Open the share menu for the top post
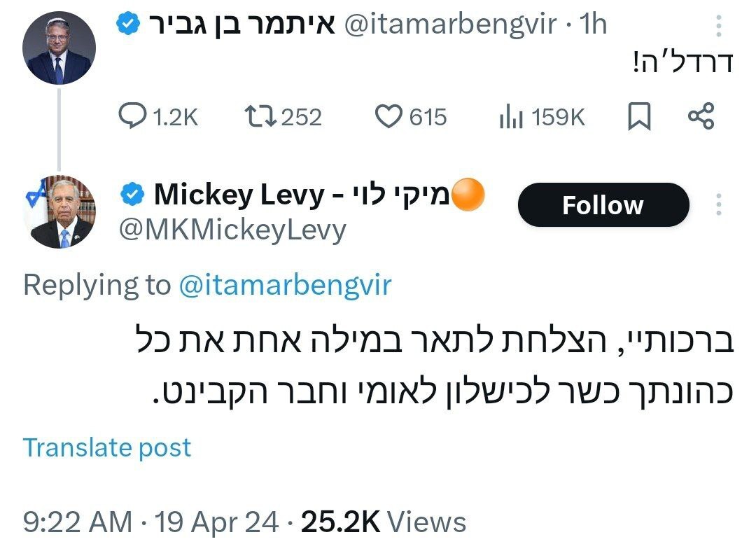The image size is (756, 544). 702,117
